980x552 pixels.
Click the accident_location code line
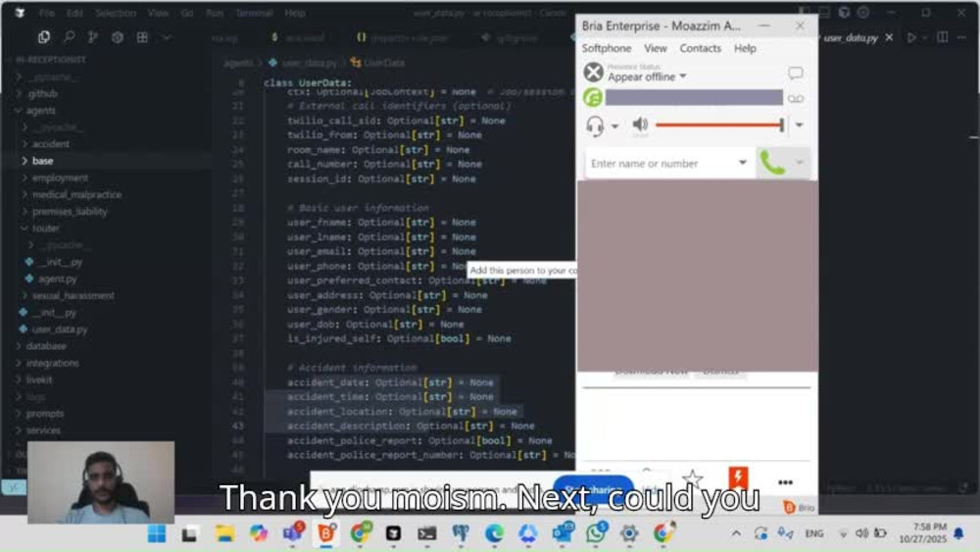(402, 412)
